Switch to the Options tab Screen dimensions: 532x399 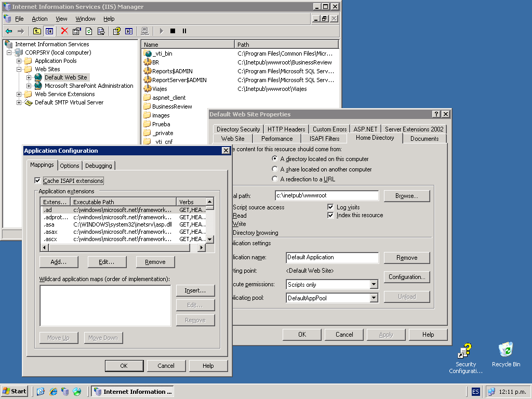click(x=70, y=166)
